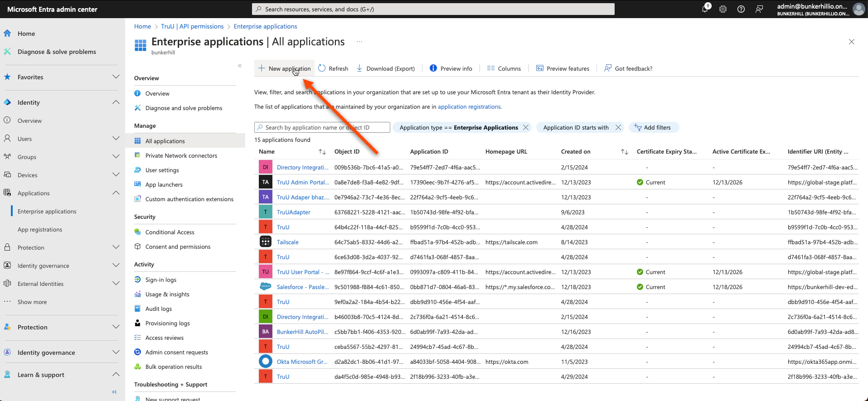This screenshot has width=868, height=401.
Task: Click the help question mark icon
Action: click(x=741, y=9)
